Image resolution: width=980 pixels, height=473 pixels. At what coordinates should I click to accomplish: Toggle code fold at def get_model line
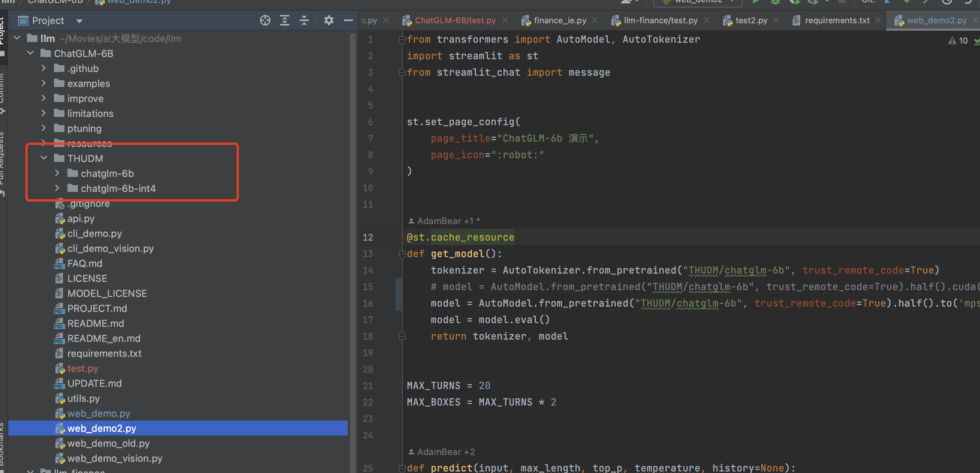pyautogui.click(x=402, y=254)
